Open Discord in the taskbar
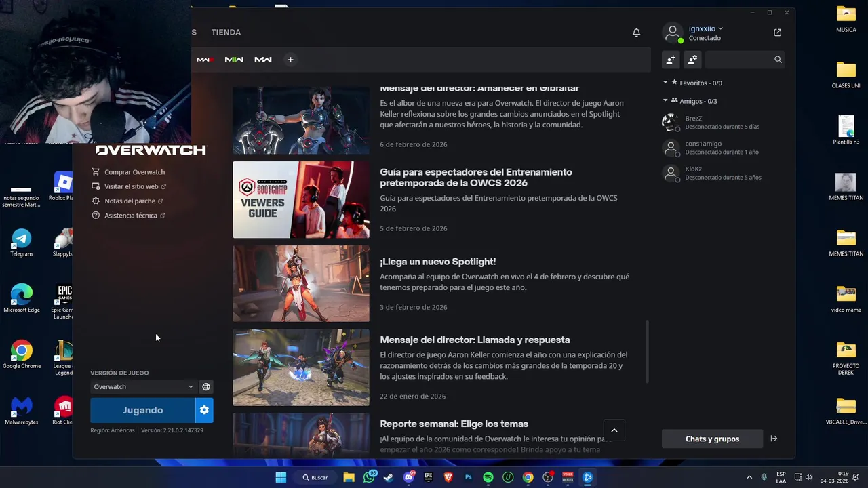 [409, 477]
